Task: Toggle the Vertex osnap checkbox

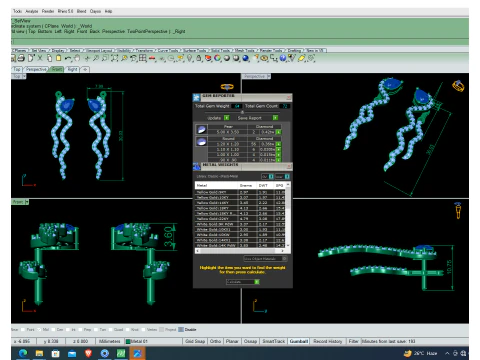Action: point(143,330)
